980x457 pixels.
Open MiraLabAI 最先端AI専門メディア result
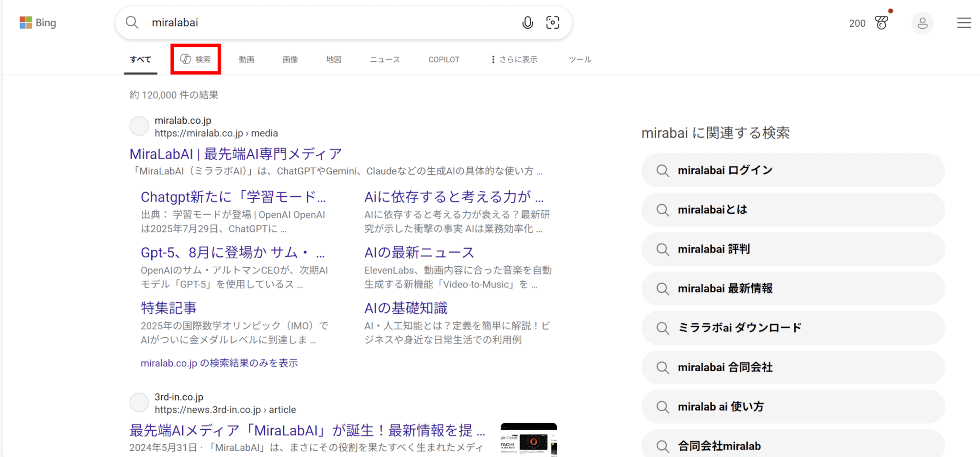click(x=235, y=154)
